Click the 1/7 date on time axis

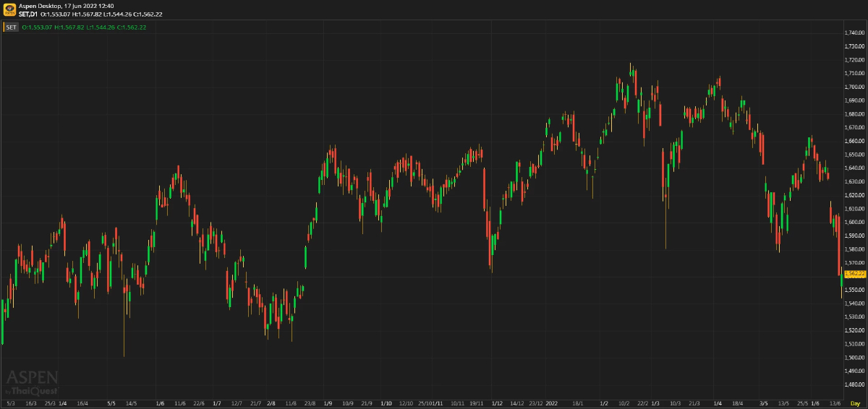tap(217, 403)
